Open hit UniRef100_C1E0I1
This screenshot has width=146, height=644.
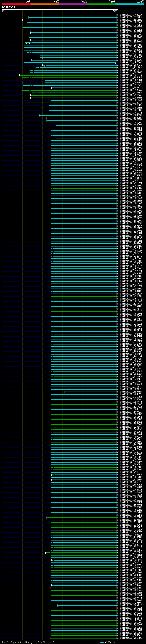click(131, 103)
